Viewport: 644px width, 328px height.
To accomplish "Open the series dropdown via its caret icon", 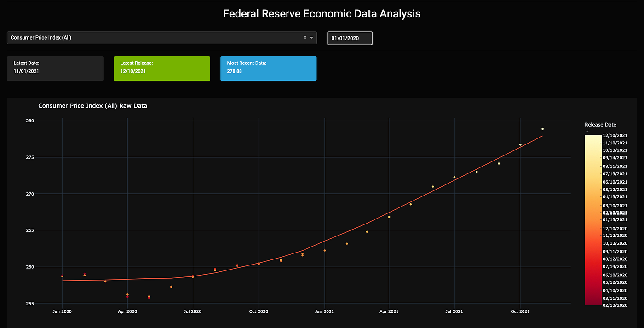I will 312,38.
